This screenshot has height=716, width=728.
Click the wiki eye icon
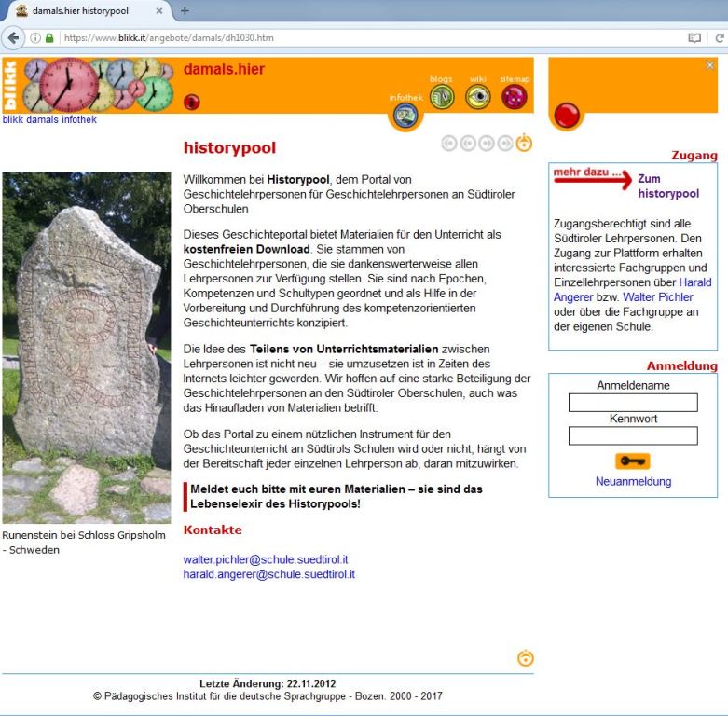coord(478,97)
